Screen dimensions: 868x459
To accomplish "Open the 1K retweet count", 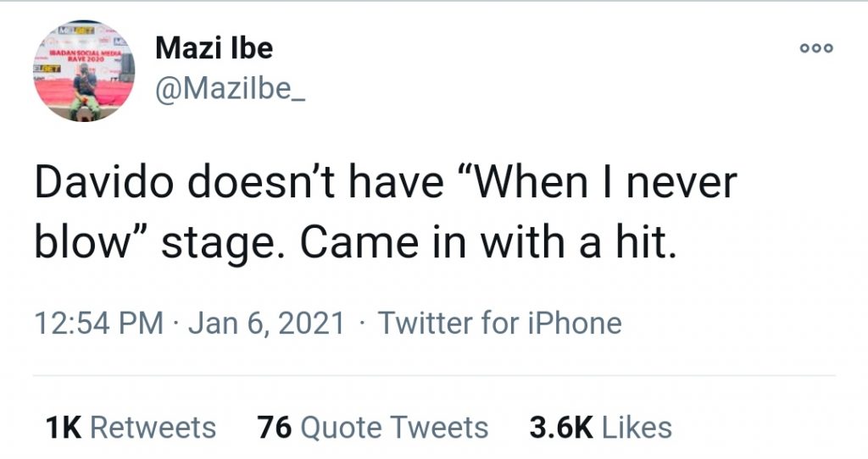I will pyautogui.click(x=64, y=428).
